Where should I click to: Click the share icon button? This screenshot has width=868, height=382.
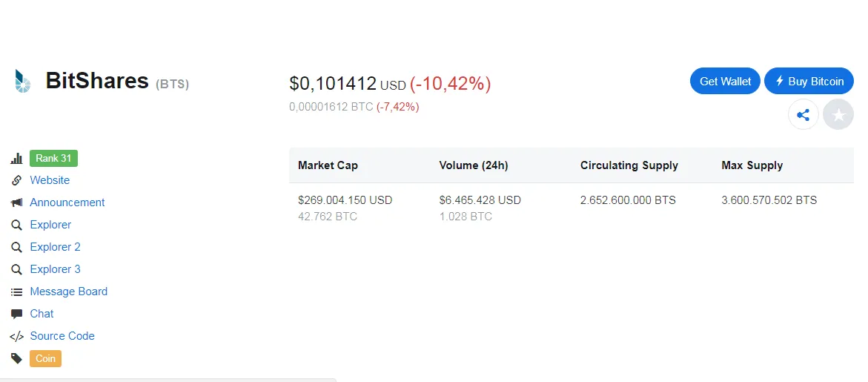click(804, 115)
